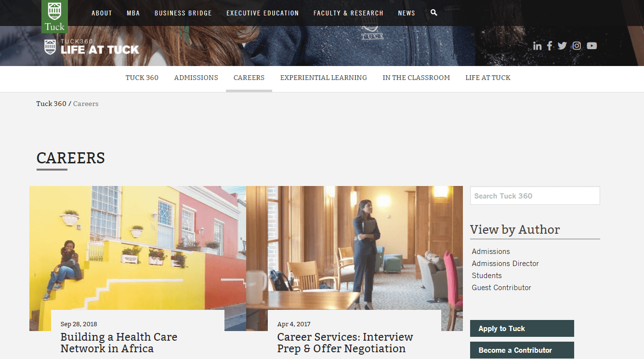Select the Experiential Learning tab
The height and width of the screenshot is (359, 644).
[324, 78]
